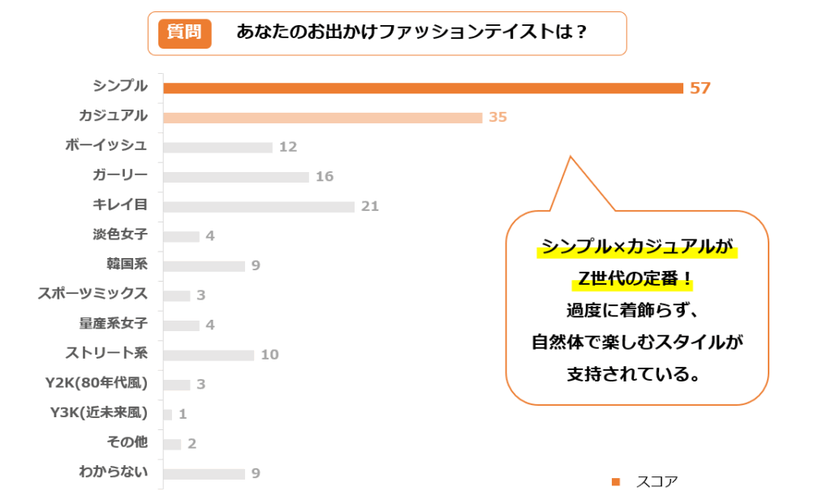This screenshot has height=504, width=831.
Task: Click the スポーツミックス category label
Action: click(x=93, y=294)
